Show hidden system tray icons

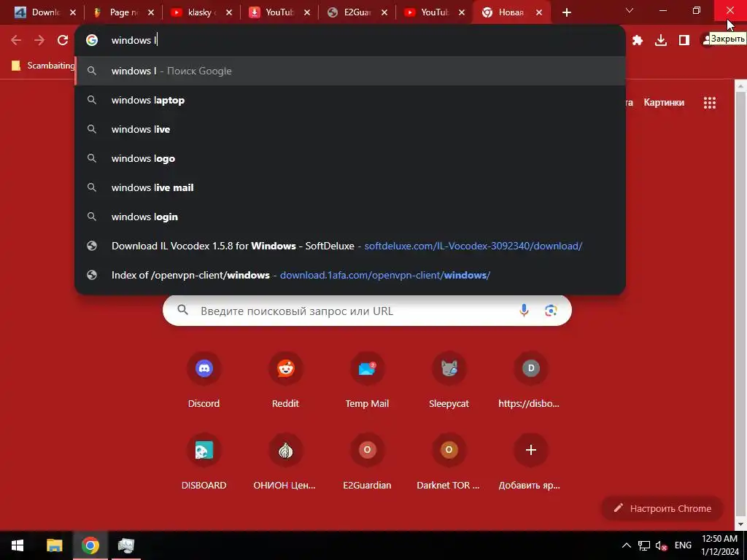point(627,545)
